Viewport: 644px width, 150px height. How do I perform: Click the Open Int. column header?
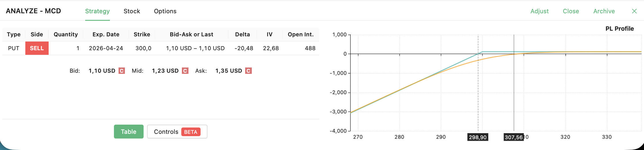300,34
